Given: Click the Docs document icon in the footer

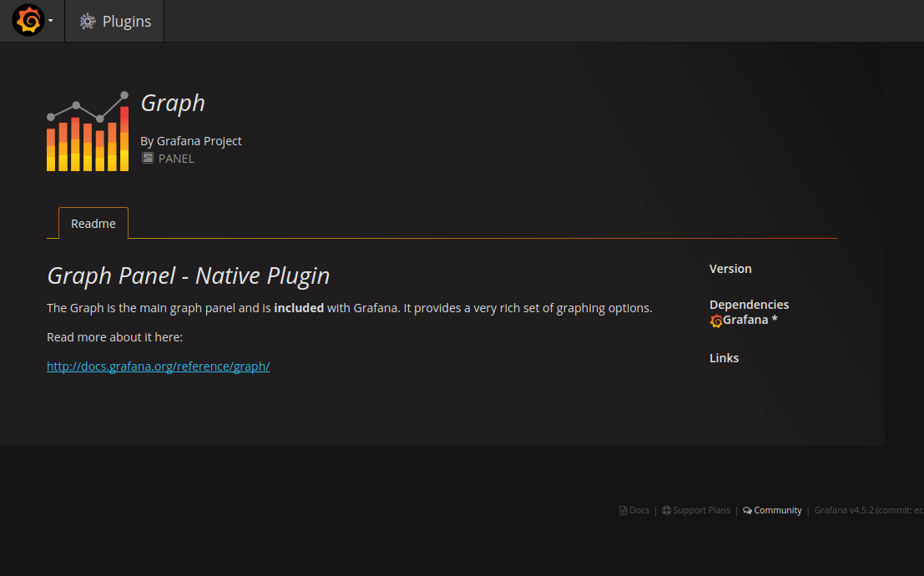Looking at the screenshot, I should click(x=623, y=510).
